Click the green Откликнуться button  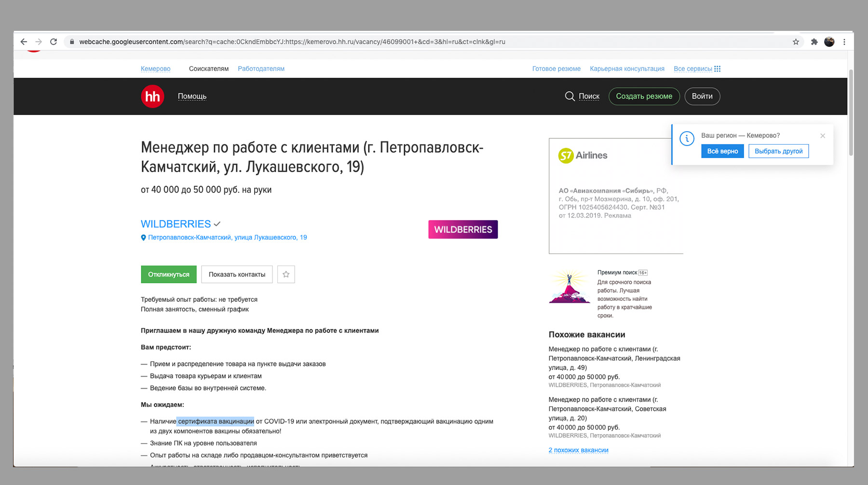click(x=169, y=274)
